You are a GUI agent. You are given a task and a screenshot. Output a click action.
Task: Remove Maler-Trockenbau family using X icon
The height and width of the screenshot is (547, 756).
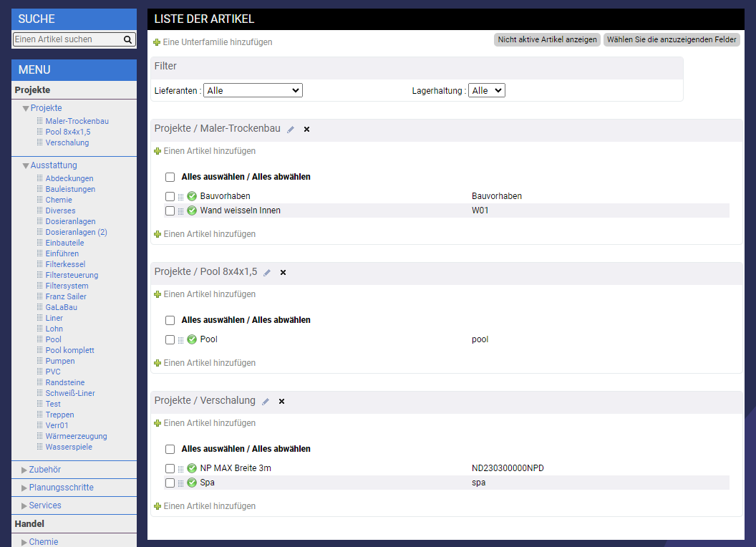306,130
